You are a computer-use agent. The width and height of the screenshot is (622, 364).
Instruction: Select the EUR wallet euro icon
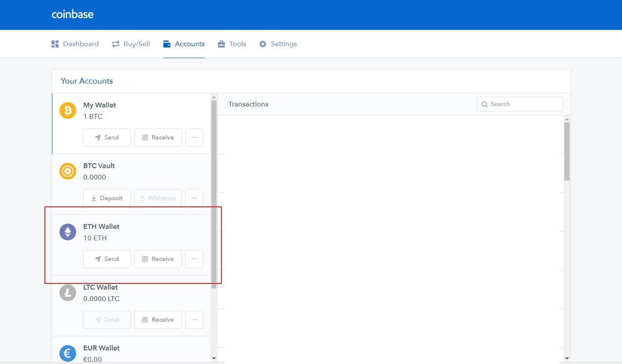pos(67,353)
